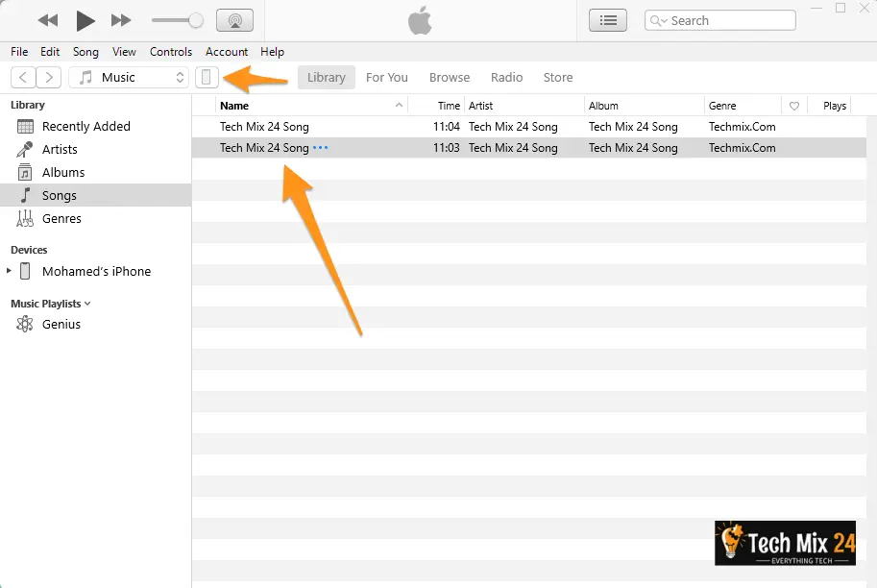Click Techmix.Com genre in 11:04 row

(742, 127)
